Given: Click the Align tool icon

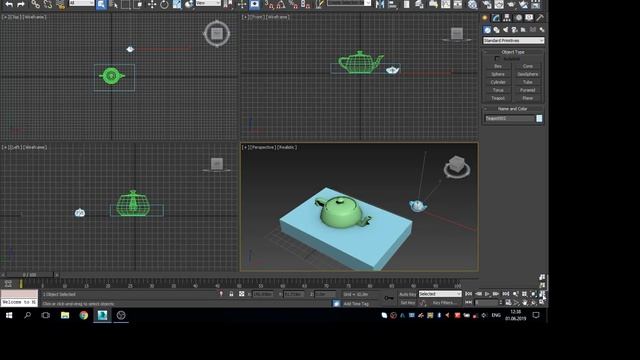Looking at the screenshot, I should [393, 4].
